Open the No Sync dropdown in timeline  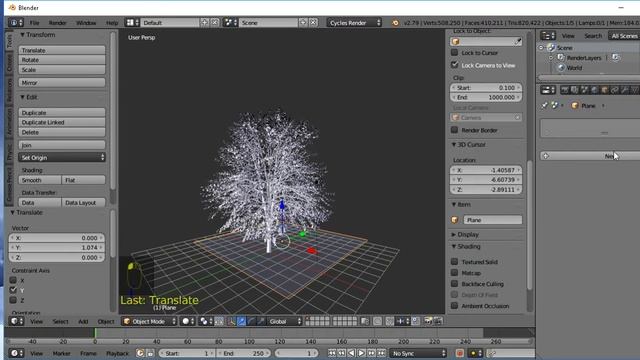418,353
